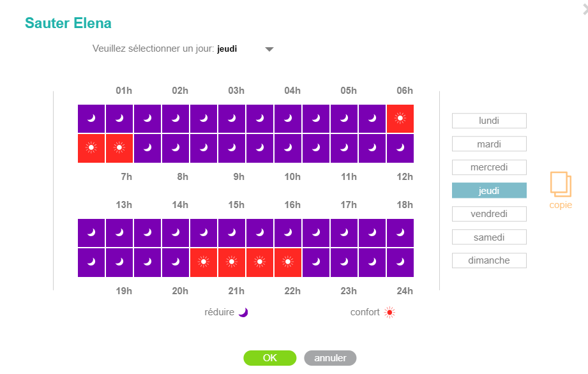Click the sun slot ending at 22h
This screenshot has width=588, height=374.
point(288,262)
